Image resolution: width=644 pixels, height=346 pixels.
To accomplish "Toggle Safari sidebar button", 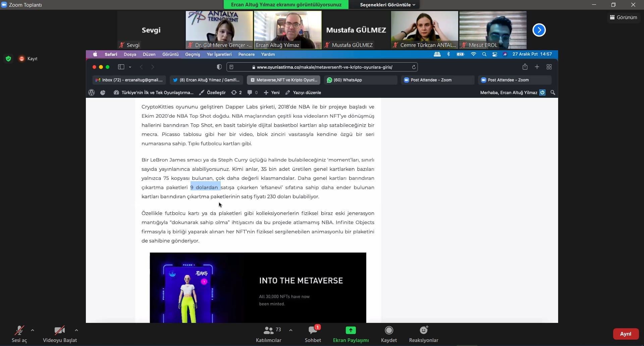I will (x=121, y=67).
